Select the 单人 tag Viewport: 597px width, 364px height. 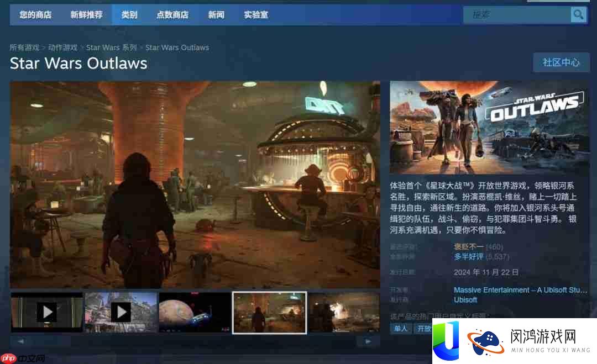(401, 328)
